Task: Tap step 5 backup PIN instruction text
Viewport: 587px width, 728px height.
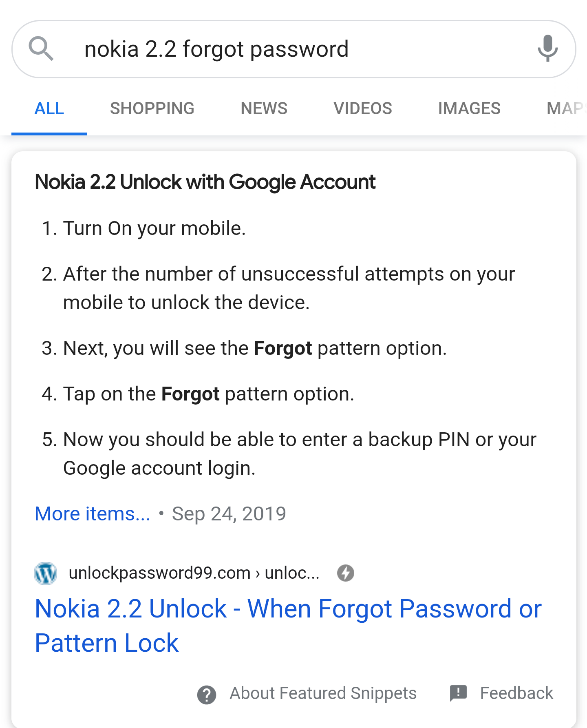Action: pos(300,454)
